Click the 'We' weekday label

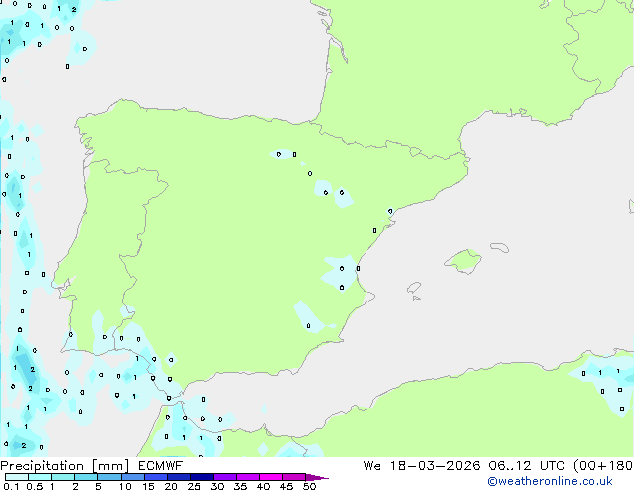pos(372,466)
